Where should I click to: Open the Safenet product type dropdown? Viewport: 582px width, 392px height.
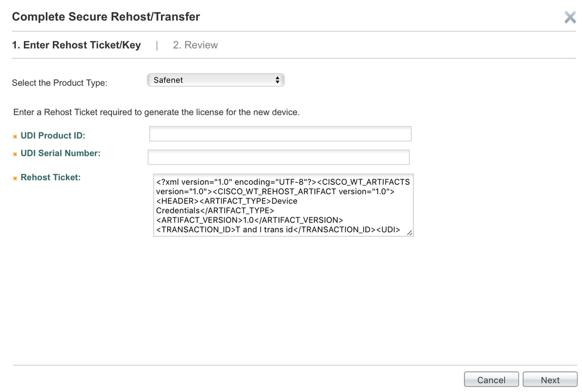coord(216,80)
